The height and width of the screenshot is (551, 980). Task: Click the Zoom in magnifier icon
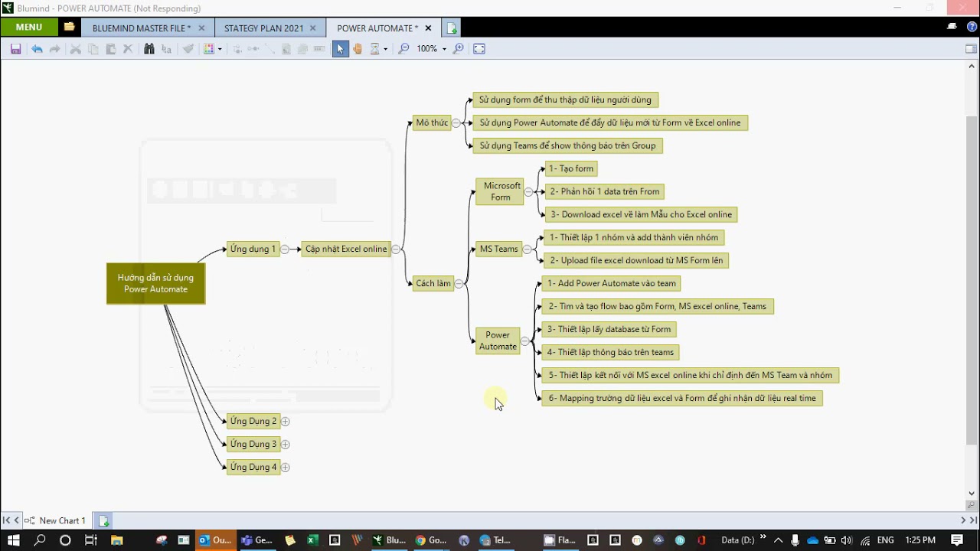pos(459,49)
